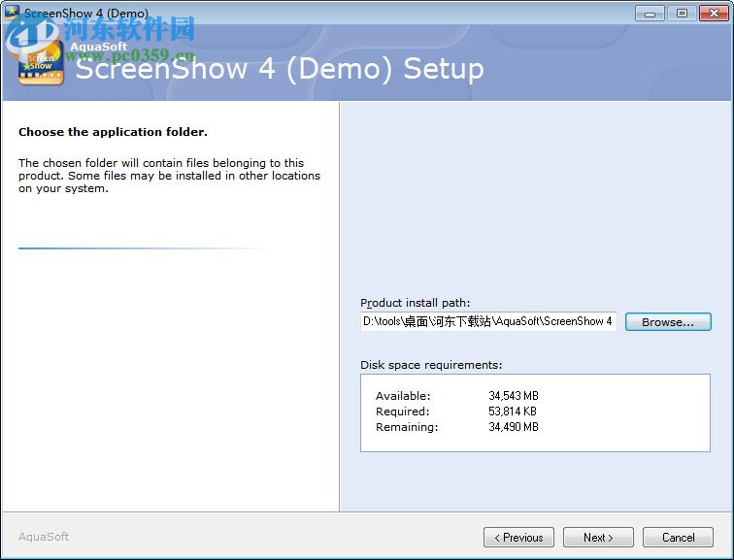Select the '34,490 MB' value
Viewport: 734px width, 560px height.
[514, 427]
